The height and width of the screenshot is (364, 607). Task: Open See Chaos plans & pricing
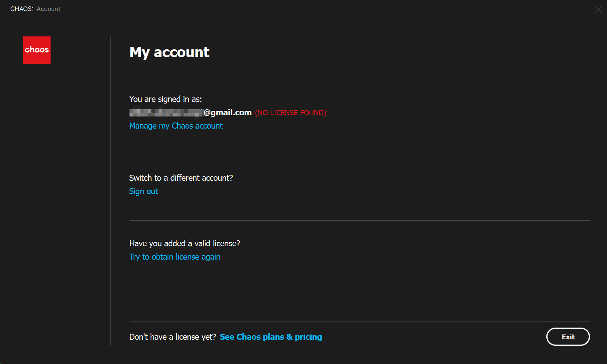click(x=270, y=336)
